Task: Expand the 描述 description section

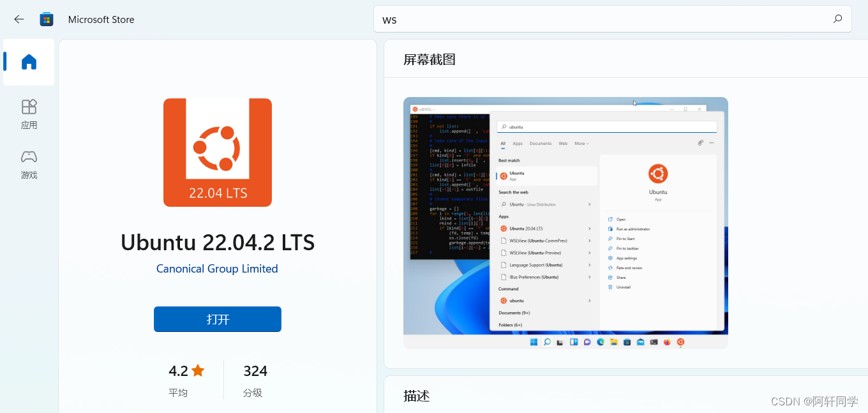Action: coord(417,396)
